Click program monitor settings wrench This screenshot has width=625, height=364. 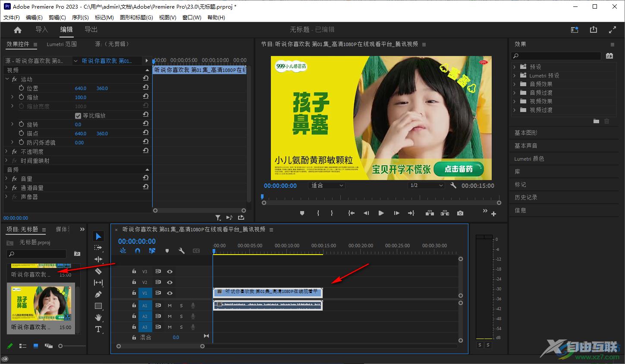[x=453, y=185]
